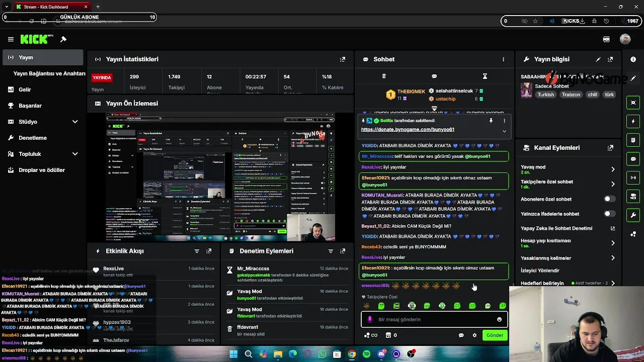Screen dimensions: 644x362
Task: Open the chat settings gear next to Gönder
Action: [x=474, y=335]
